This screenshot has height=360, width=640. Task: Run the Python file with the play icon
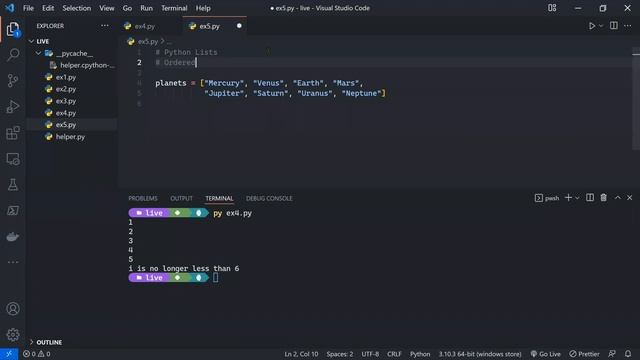pos(591,26)
